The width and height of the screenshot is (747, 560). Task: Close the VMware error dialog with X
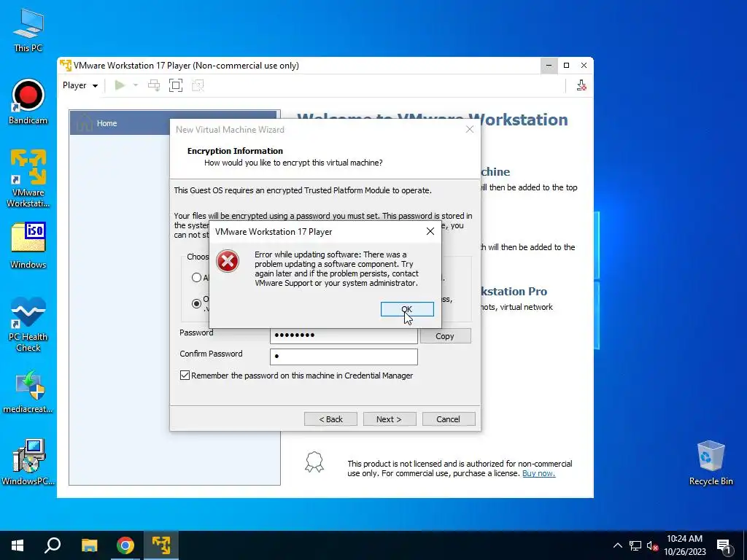click(x=430, y=231)
